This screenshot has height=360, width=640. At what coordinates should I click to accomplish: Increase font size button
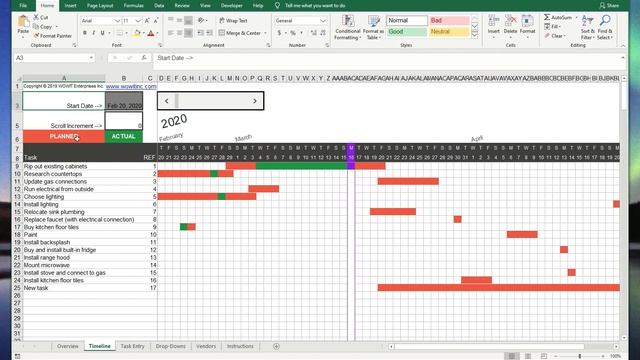[x=147, y=21]
